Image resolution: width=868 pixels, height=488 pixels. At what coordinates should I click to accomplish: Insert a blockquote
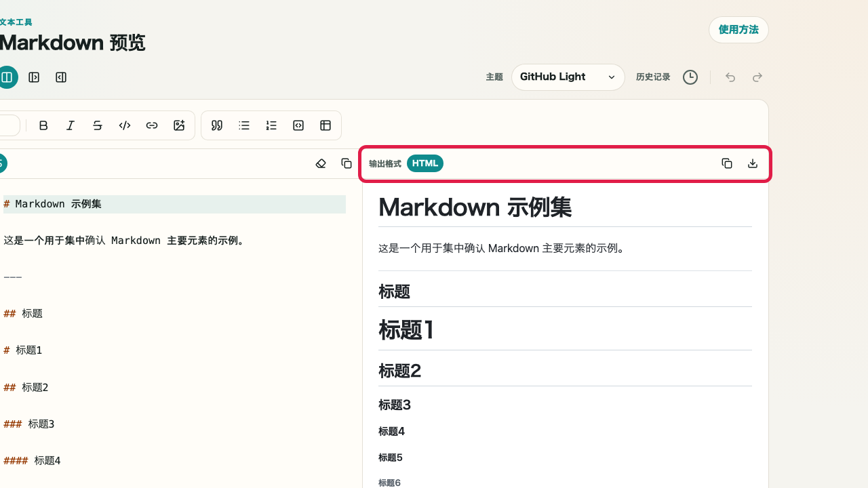coord(217,125)
